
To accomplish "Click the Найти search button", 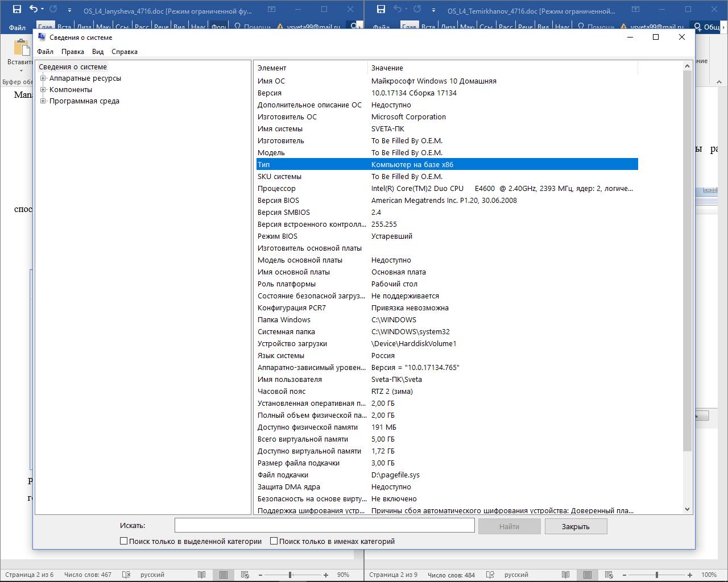I will tap(509, 526).
